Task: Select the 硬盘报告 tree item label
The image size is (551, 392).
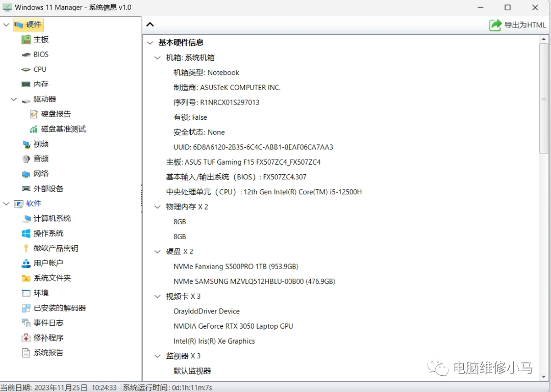Action: pos(56,114)
